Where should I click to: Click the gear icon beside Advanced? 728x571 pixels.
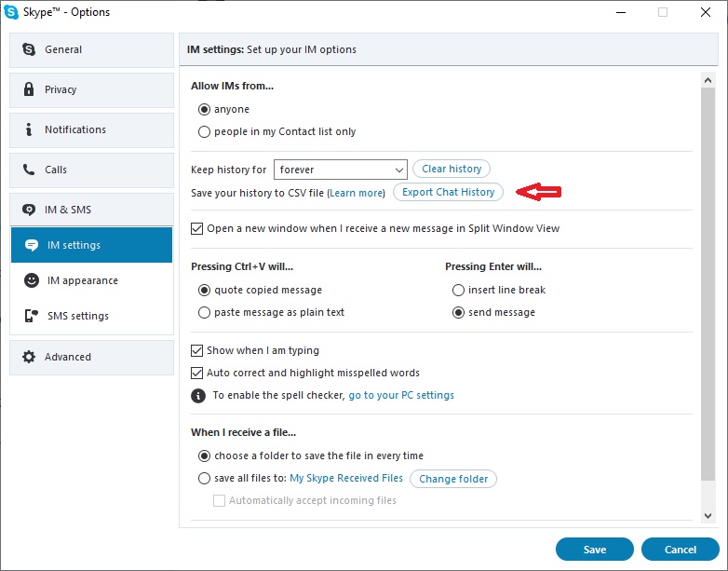pos(29,357)
